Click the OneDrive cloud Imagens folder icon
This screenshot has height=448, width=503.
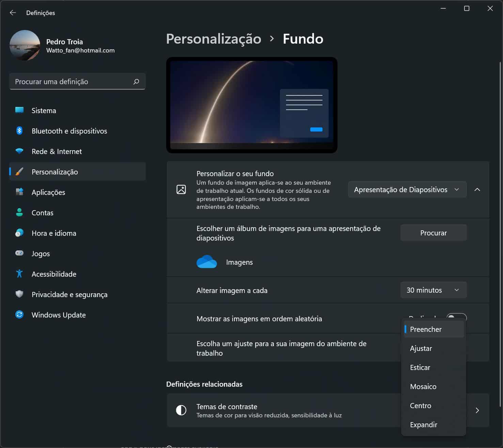[x=206, y=262]
